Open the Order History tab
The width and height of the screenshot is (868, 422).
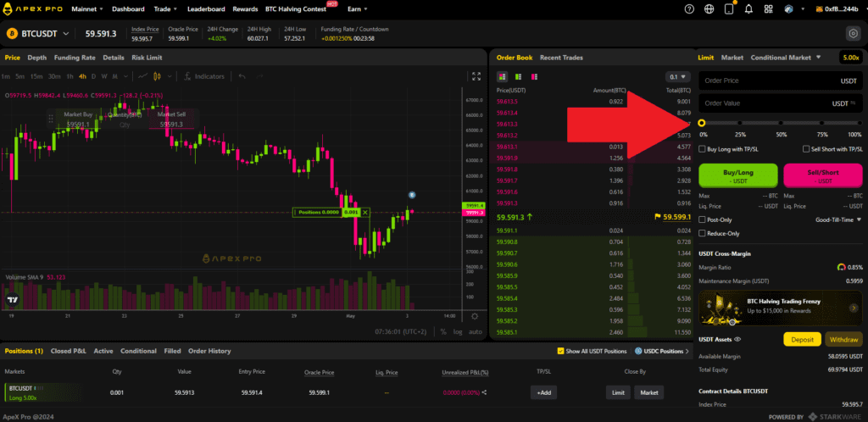pos(209,351)
